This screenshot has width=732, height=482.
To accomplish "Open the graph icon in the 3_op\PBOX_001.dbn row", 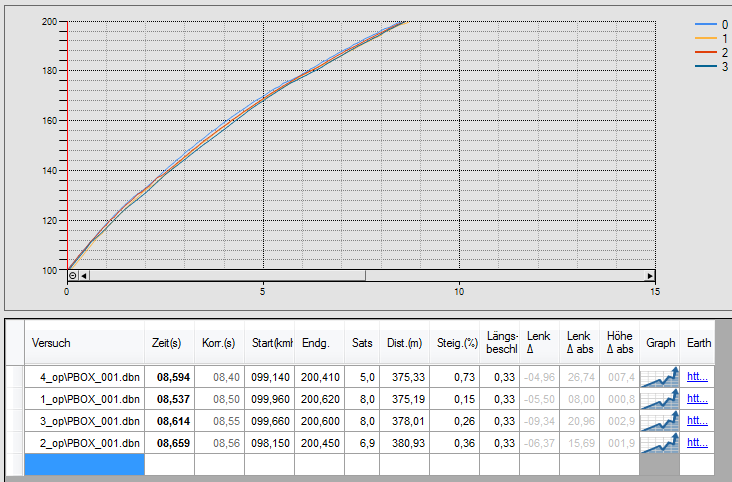I will pos(659,421).
